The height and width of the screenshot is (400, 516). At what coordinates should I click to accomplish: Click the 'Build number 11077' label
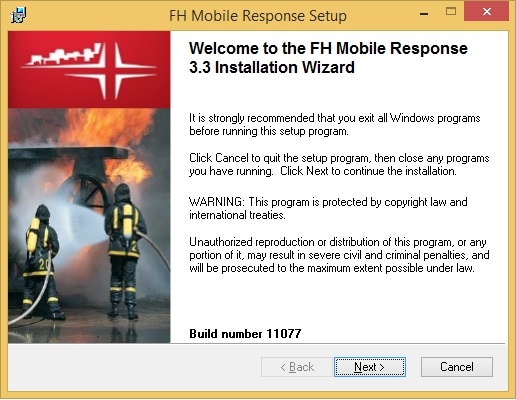click(x=245, y=334)
